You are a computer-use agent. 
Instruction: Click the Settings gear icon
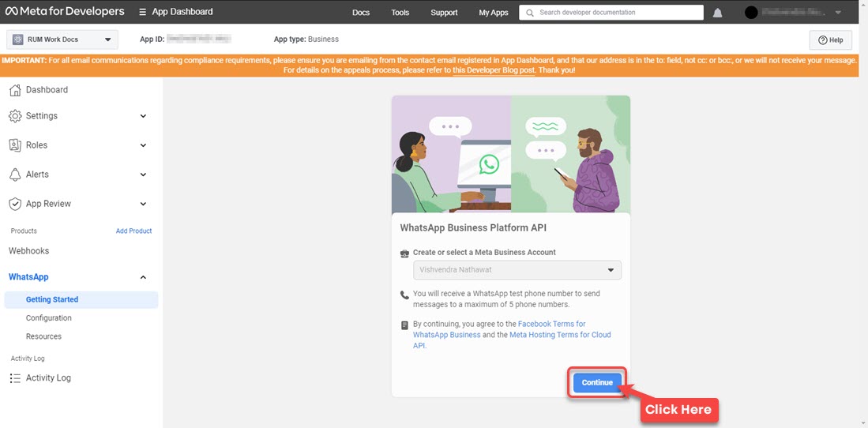pos(16,116)
